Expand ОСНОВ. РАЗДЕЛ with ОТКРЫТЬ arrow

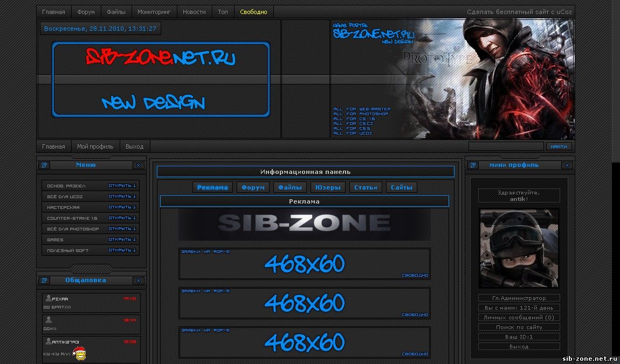[x=122, y=186]
